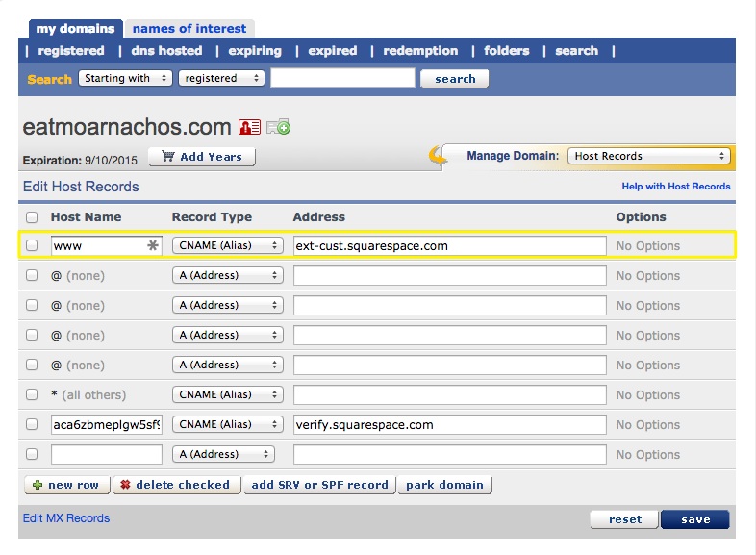
Task: Click the Add Years cart button
Action: [202, 157]
